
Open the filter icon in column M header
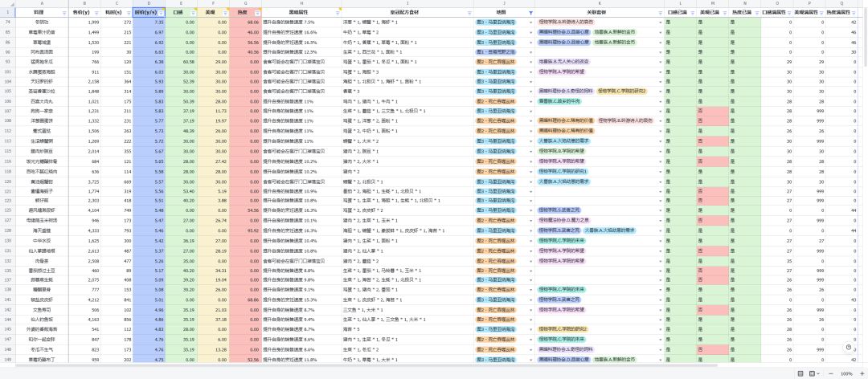[x=725, y=12]
